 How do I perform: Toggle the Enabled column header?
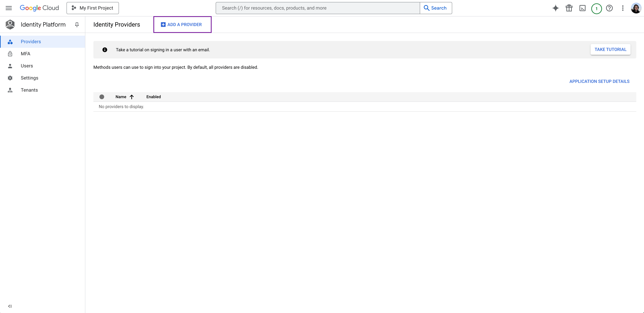tap(154, 96)
